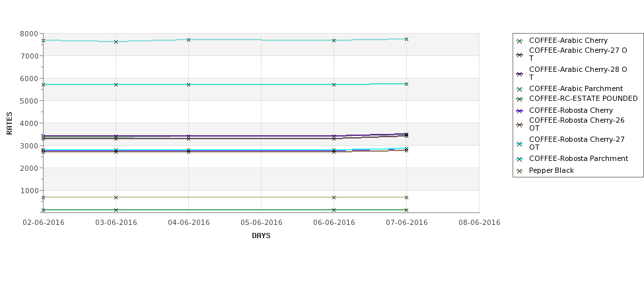Click the Pepper Black legend marker
The width and height of the screenshot is (644, 283).
[x=520, y=171]
